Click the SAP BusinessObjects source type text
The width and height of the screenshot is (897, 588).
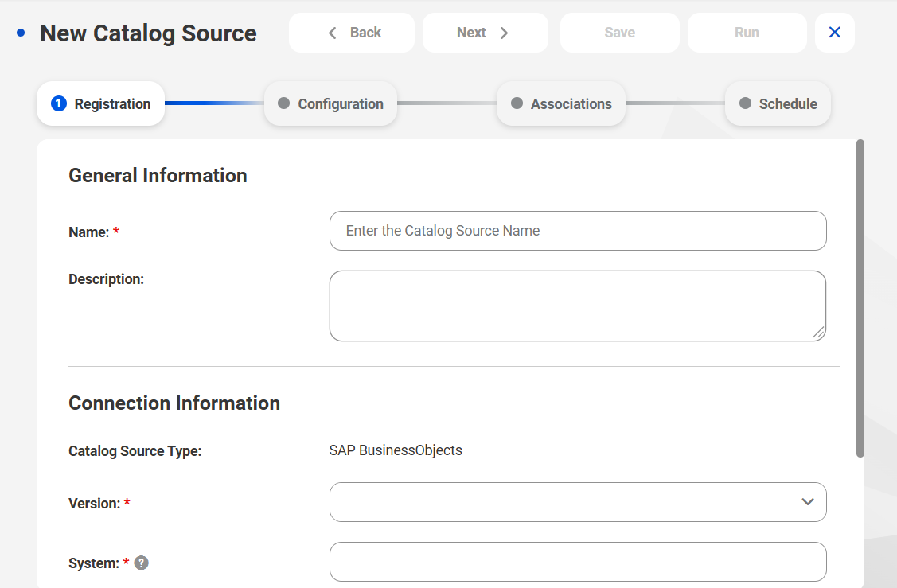coord(396,450)
